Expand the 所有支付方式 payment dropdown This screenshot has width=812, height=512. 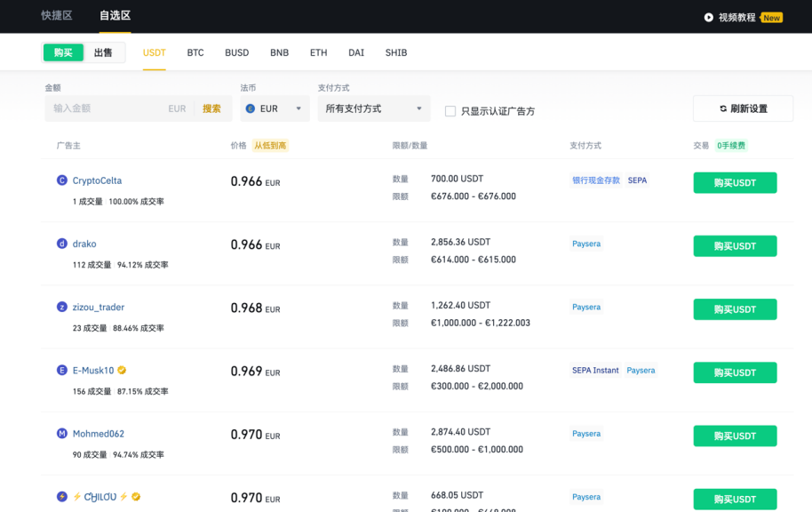tap(373, 108)
